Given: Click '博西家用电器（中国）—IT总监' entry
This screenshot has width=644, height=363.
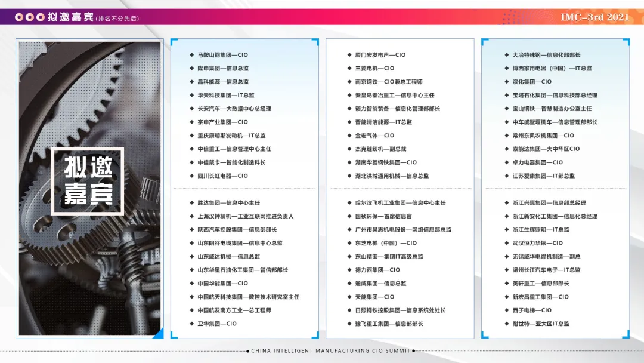Looking at the screenshot, I should pos(552,68).
